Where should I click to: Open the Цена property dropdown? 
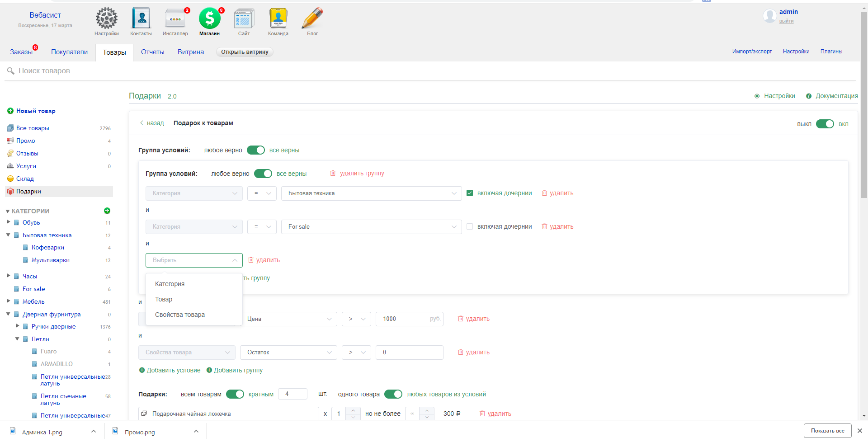point(288,319)
